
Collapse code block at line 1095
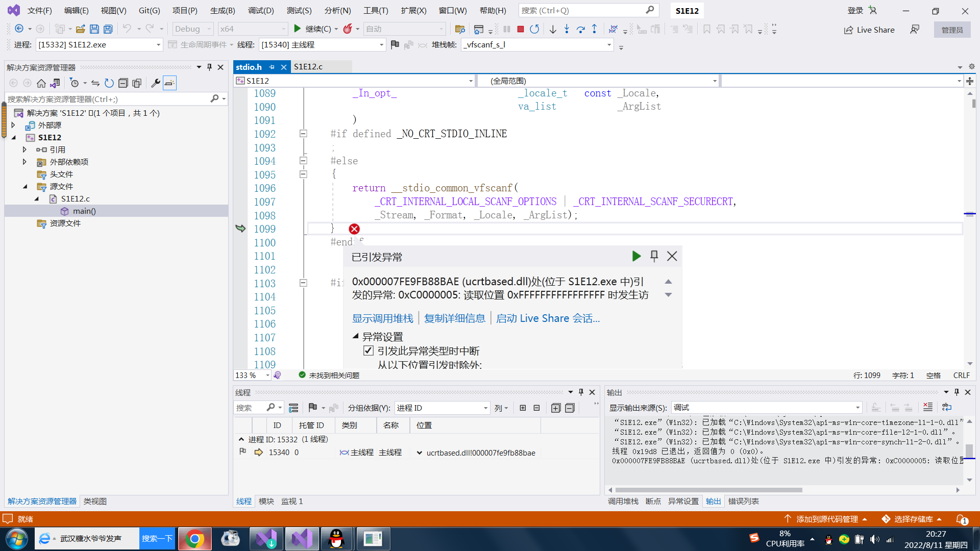(303, 174)
